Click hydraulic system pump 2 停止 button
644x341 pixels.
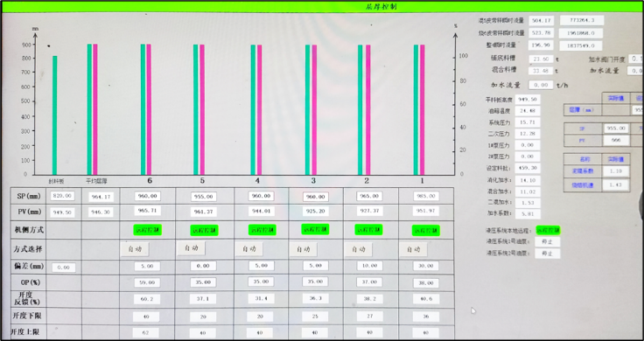pyautogui.click(x=548, y=254)
